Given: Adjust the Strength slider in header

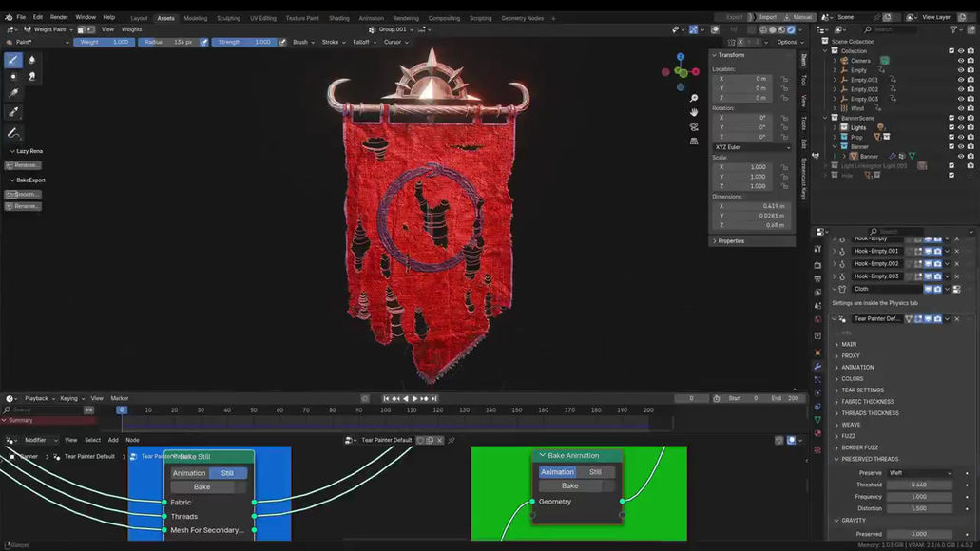Looking at the screenshot, I should (243, 42).
